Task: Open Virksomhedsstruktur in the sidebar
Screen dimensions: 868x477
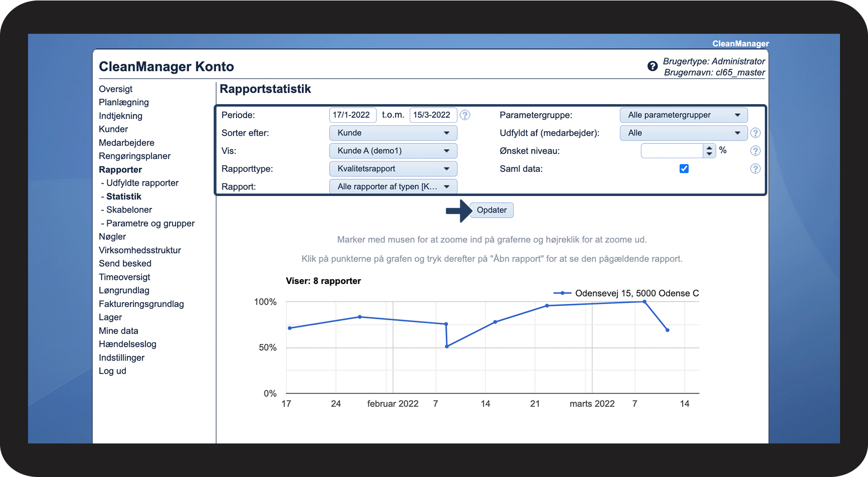Action: coord(140,250)
